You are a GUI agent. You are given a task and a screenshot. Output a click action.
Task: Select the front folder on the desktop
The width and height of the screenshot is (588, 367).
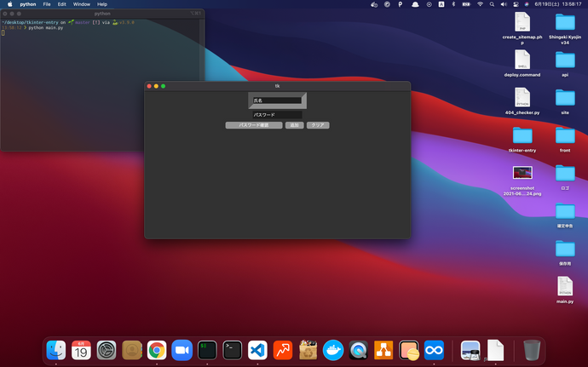coord(565,135)
